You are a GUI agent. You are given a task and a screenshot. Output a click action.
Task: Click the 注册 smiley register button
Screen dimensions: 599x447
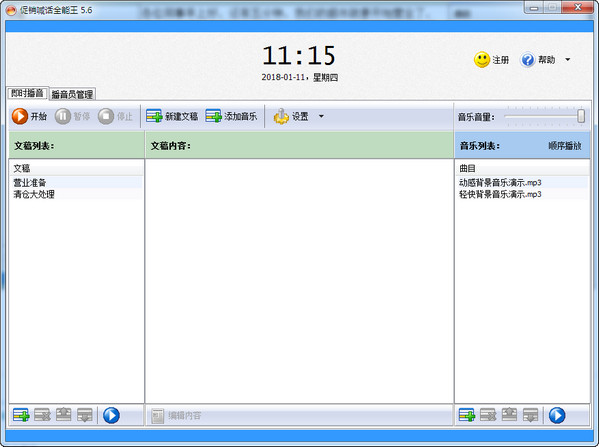491,60
